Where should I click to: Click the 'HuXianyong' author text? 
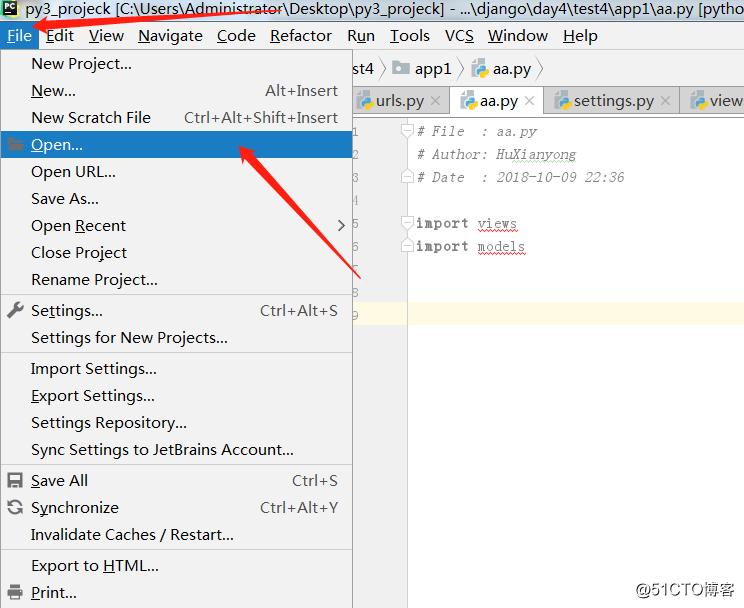tap(536, 155)
